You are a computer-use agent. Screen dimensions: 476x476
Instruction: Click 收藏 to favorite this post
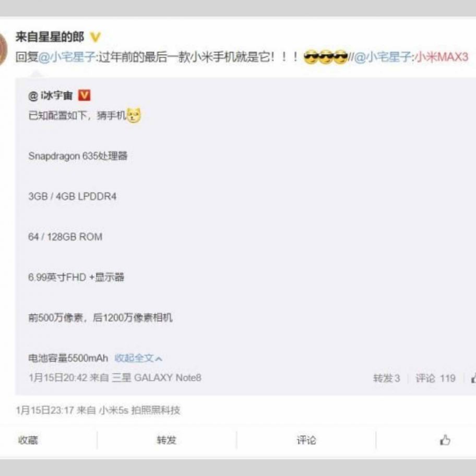28,440
